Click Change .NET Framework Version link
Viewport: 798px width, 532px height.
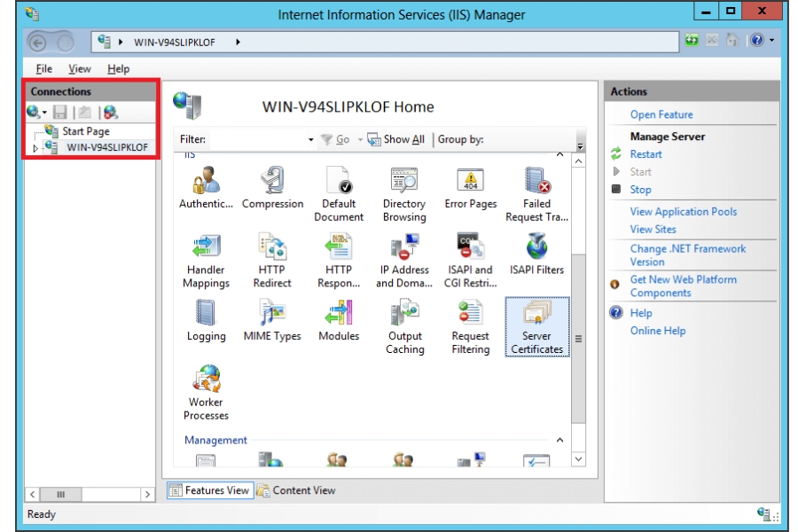click(x=687, y=255)
